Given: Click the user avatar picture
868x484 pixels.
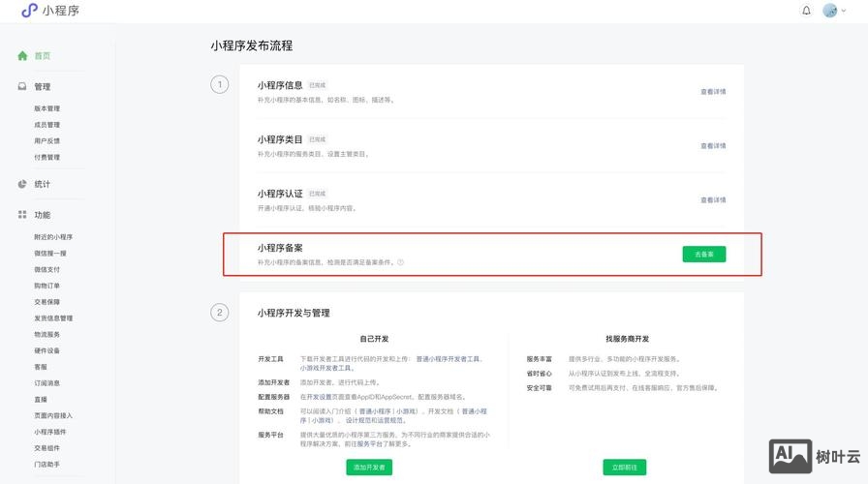Looking at the screenshot, I should pos(829,10).
